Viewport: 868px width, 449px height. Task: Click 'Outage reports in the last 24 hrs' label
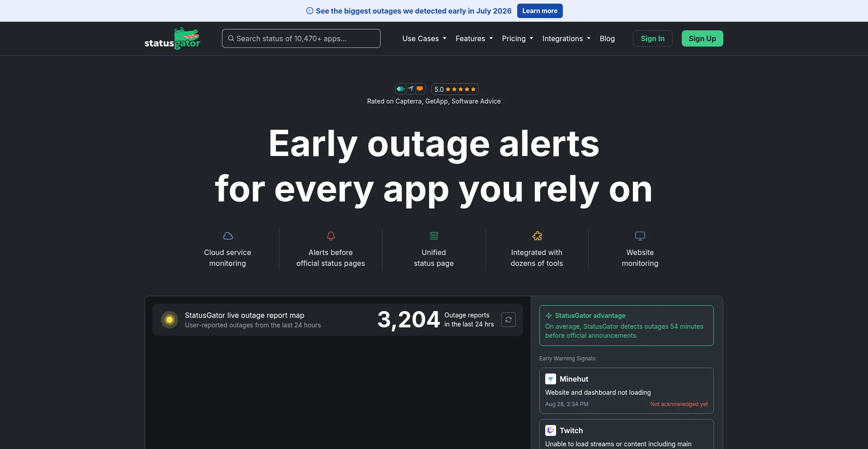coord(469,320)
